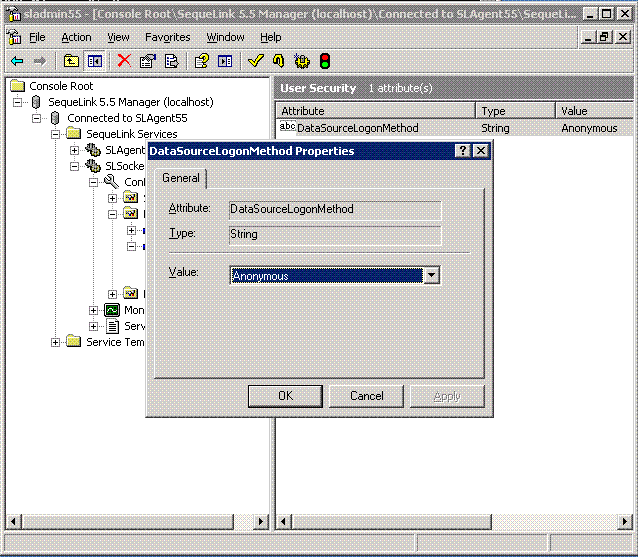The height and width of the screenshot is (557, 638).
Task: Click the SequeLink Services folder icon
Action: click(x=74, y=133)
